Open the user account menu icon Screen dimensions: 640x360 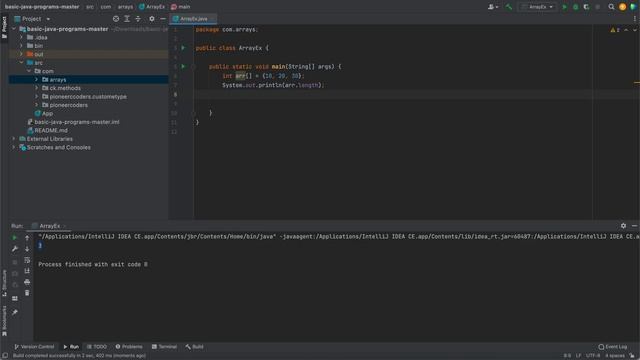point(493,7)
